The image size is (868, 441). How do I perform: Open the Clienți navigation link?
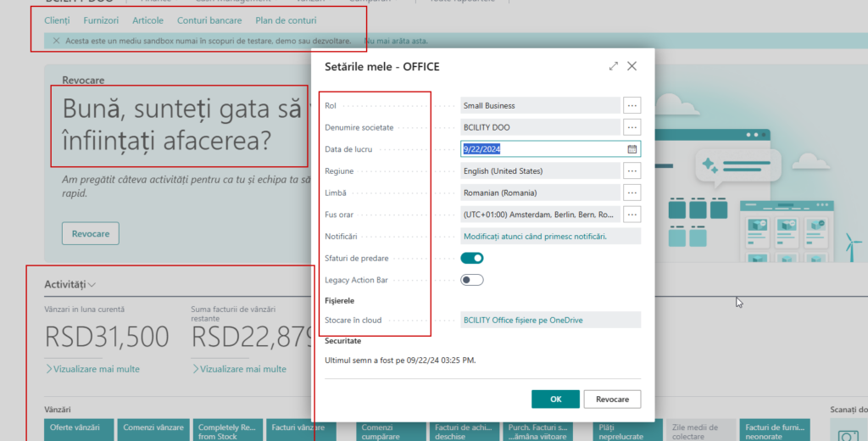(57, 20)
